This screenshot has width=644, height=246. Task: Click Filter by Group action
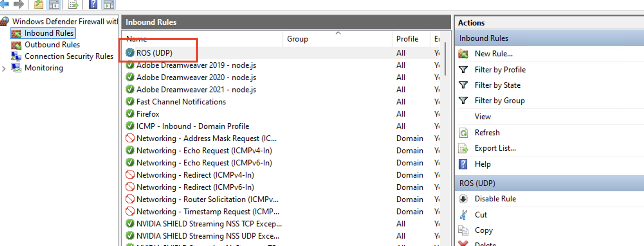coord(500,101)
